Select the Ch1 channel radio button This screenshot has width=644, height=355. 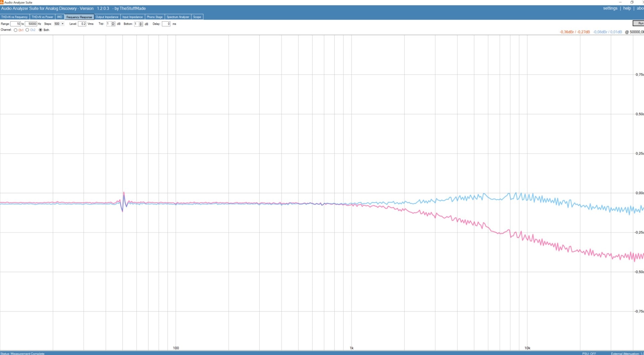15,30
